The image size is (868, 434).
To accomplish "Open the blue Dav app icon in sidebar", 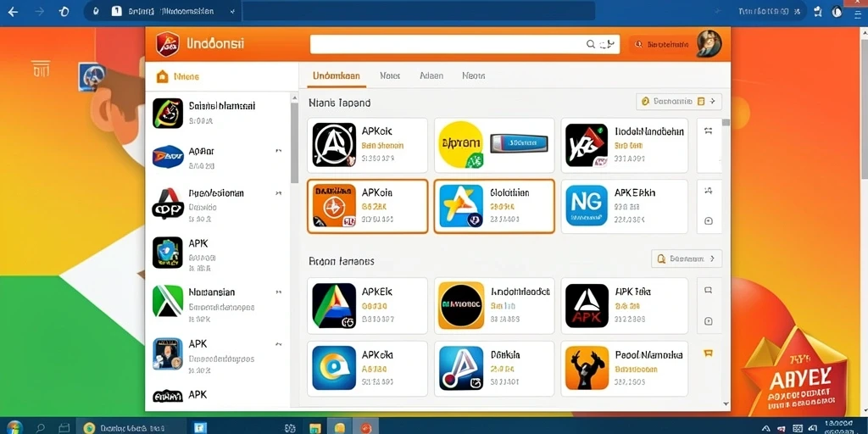I will [167, 157].
